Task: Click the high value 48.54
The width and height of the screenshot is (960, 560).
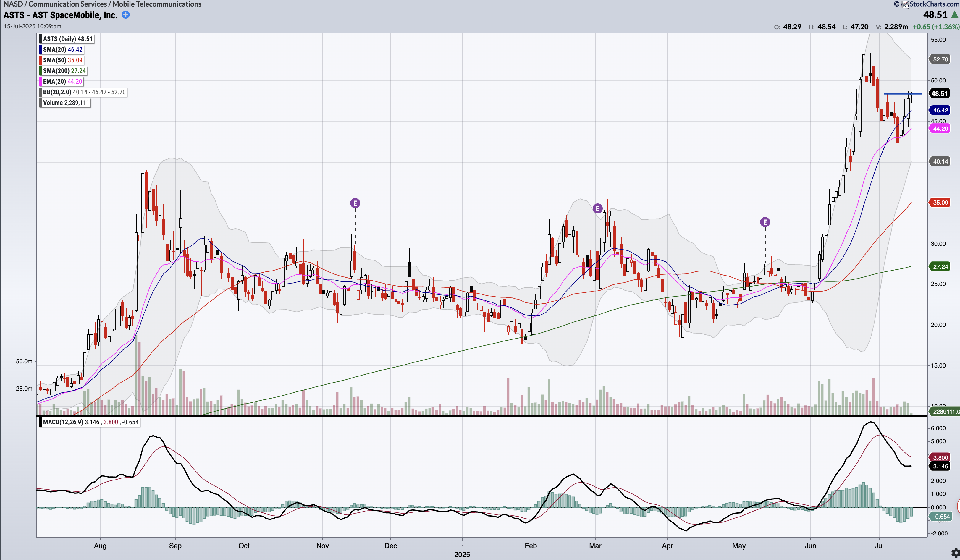Action: pyautogui.click(x=826, y=27)
